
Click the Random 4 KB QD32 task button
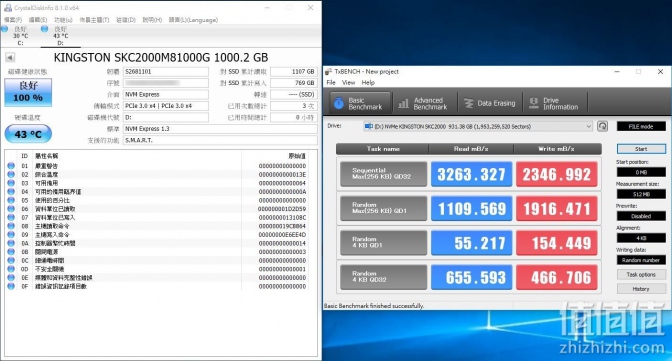[x=383, y=277]
